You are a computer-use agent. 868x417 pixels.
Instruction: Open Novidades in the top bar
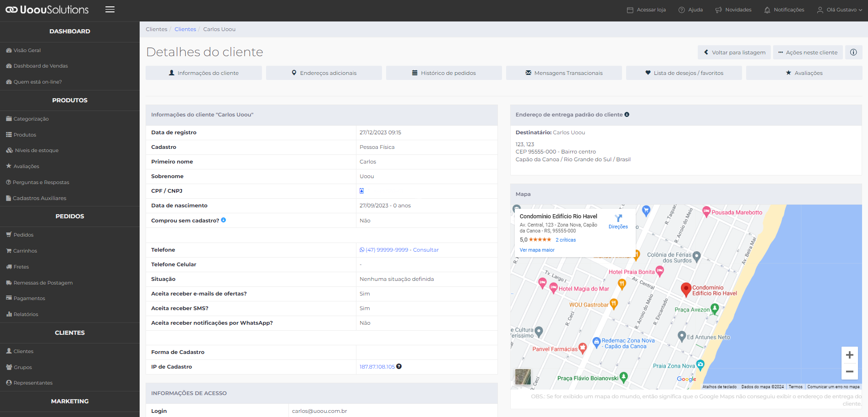[733, 10]
